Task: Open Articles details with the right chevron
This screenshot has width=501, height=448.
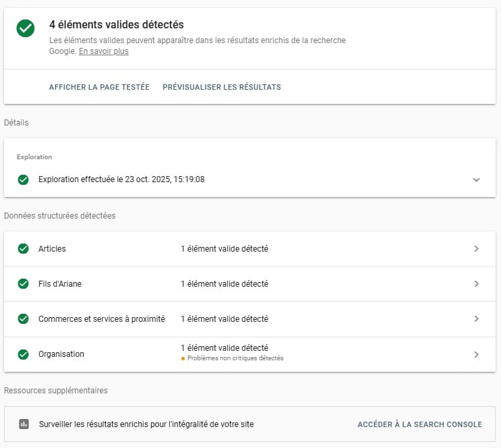Action: coord(476,248)
